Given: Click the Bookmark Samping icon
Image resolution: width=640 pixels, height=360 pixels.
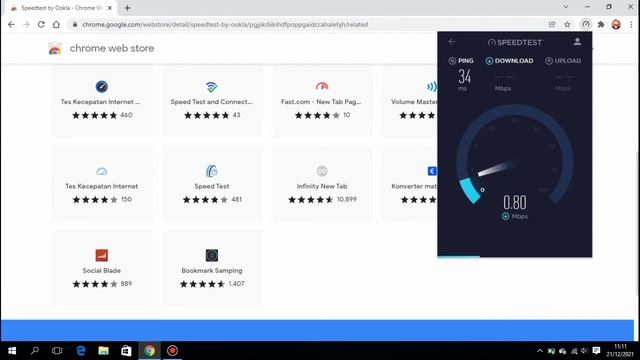Looking at the screenshot, I should [211, 255].
